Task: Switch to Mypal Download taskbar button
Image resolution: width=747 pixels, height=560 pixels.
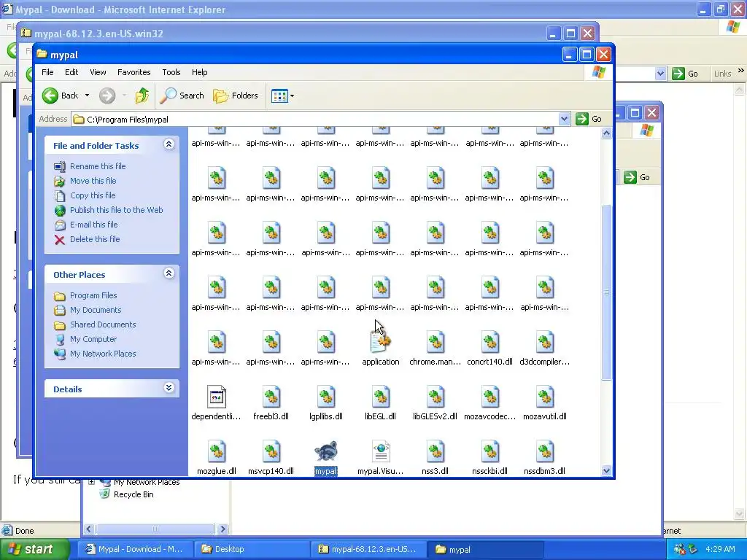Action: [x=135, y=549]
